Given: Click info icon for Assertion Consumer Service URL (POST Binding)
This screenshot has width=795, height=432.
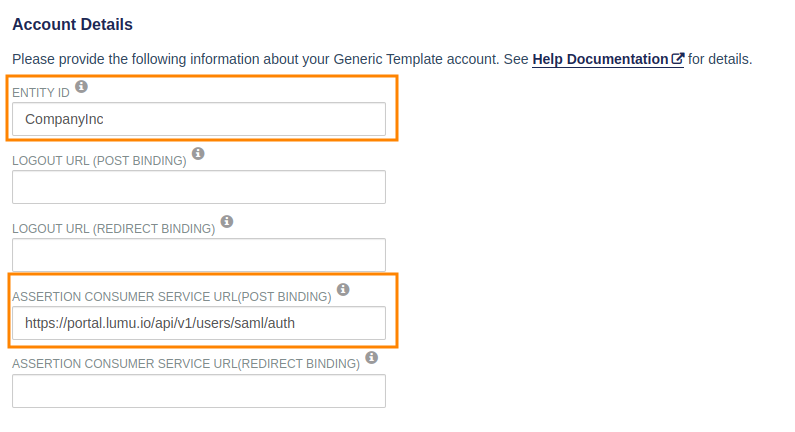Looking at the screenshot, I should (x=343, y=289).
